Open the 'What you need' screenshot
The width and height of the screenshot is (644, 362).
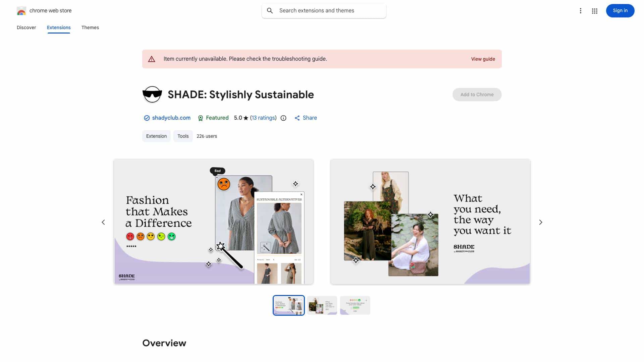(430, 222)
